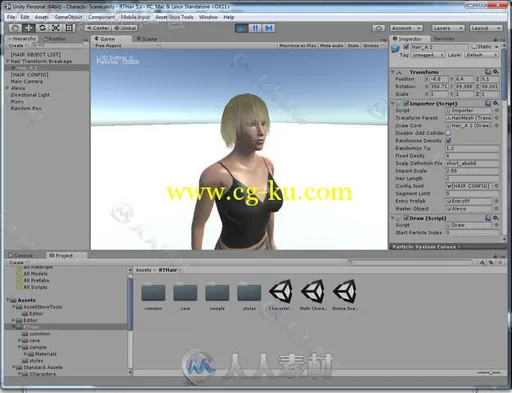Click the Import Scale input field
The width and height of the screenshot is (512, 393).
pyautogui.click(x=472, y=171)
